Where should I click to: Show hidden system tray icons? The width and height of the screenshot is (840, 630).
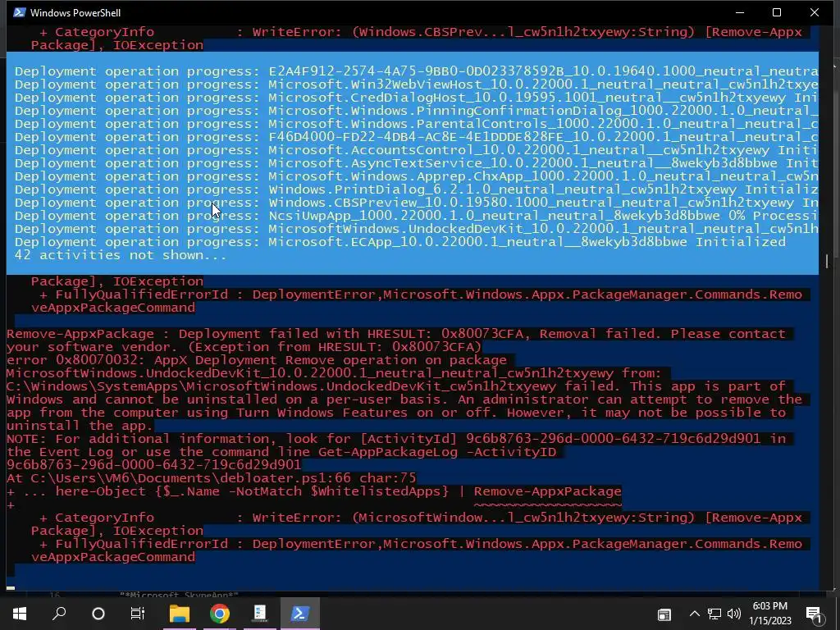click(694, 614)
